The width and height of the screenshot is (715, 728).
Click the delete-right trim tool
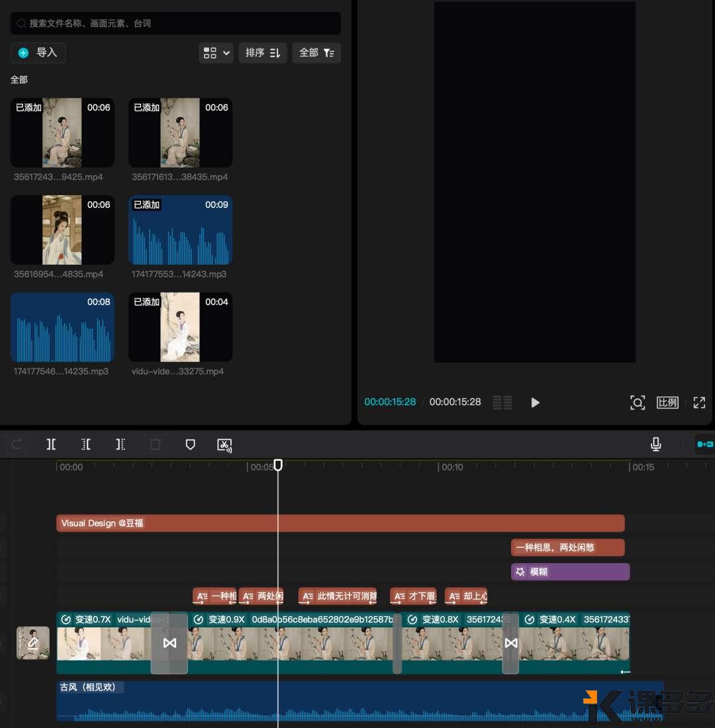click(x=120, y=444)
